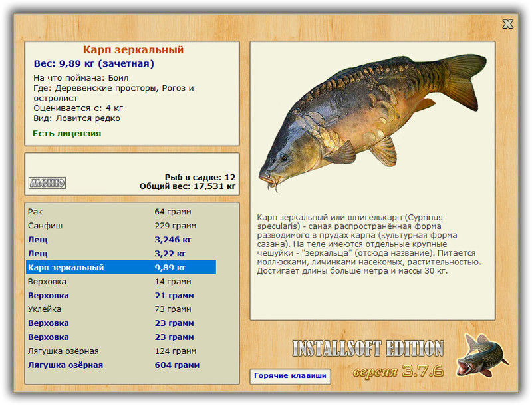The image size is (532, 406).
Task: Select Санфиш 229 грамм entry
Action: click(121, 226)
